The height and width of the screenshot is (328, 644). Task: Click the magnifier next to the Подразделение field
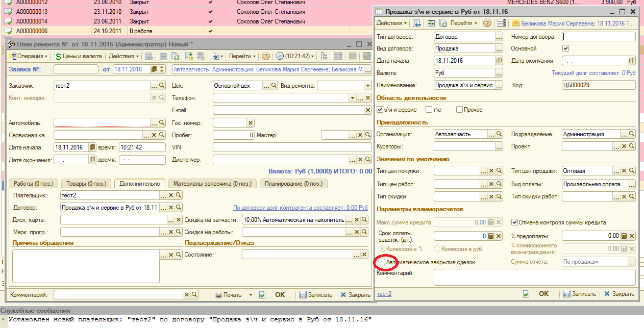[632, 134]
